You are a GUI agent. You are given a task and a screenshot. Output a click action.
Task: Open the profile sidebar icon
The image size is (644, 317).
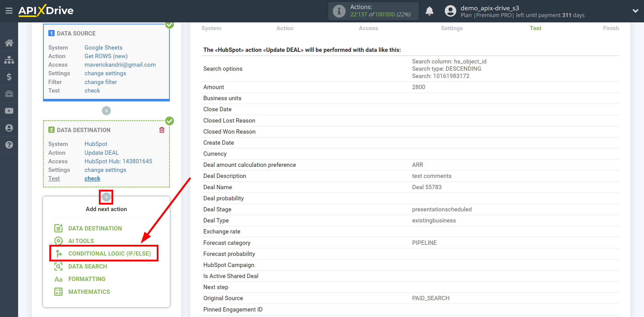(x=9, y=128)
